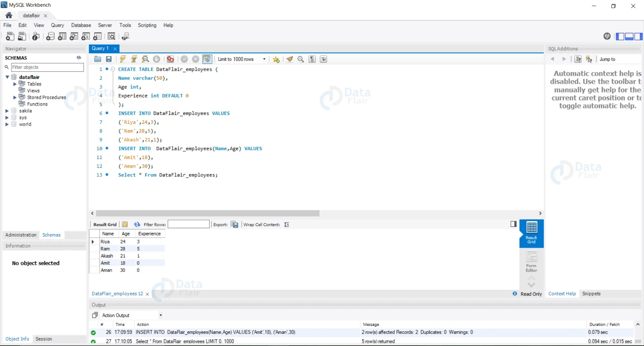Search table data icon in main toolbar
This screenshot has height=346, width=644.
pyautogui.click(x=111, y=36)
